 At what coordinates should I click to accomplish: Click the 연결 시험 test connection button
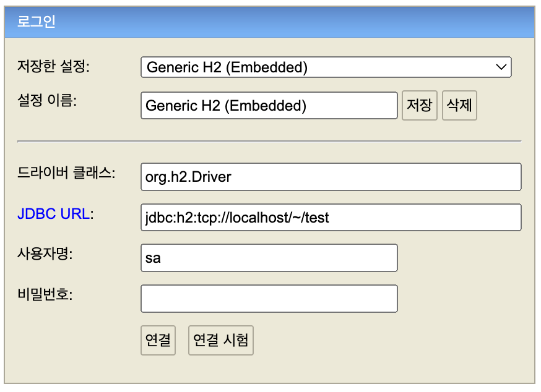(x=221, y=340)
